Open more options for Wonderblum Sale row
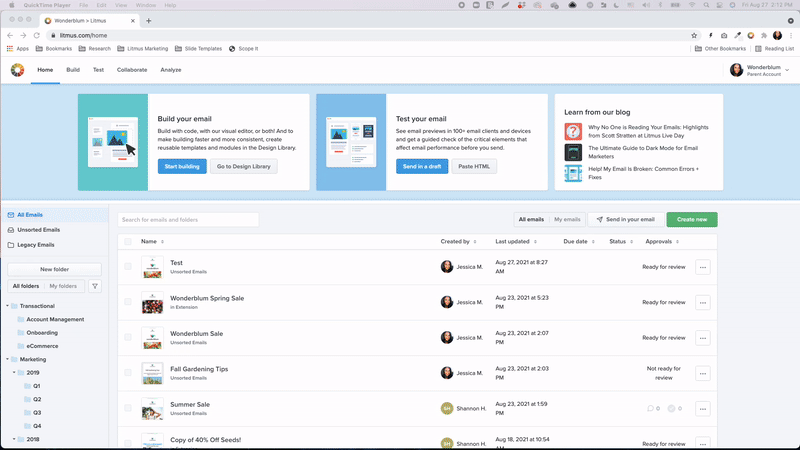Screen dimensions: 800x450 pos(703,338)
